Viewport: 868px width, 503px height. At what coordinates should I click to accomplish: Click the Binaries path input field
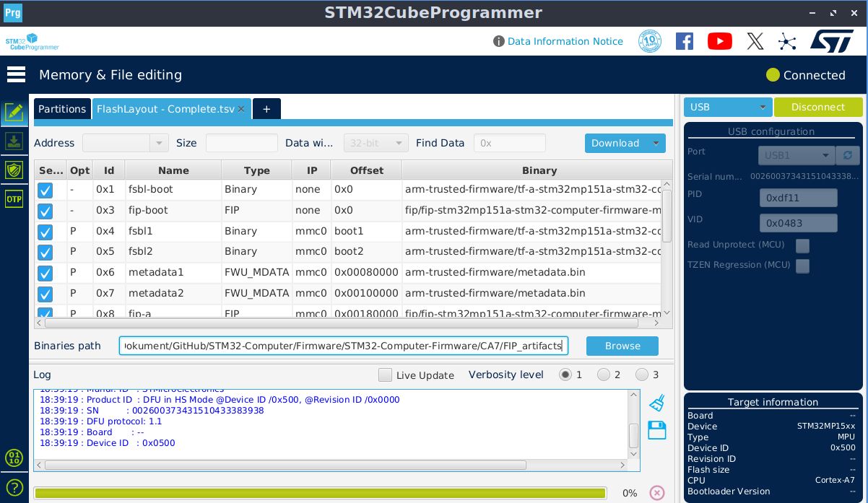344,346
